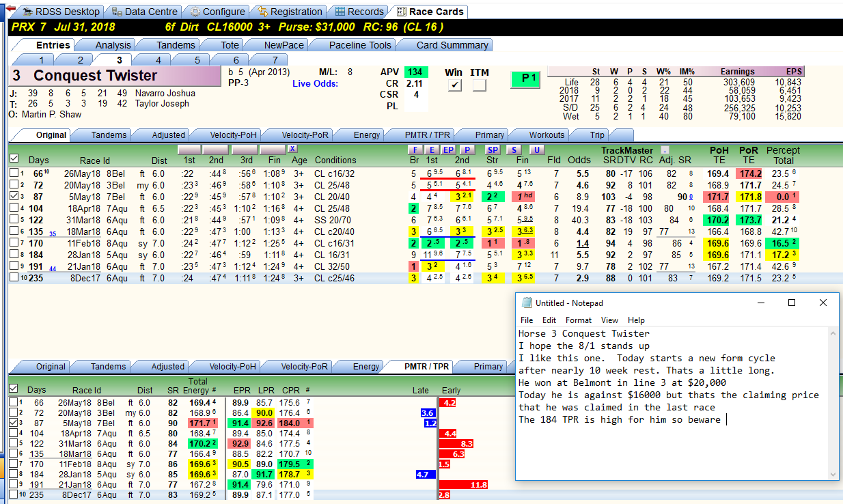Open the Records tab
The height and width of the screenshot is (504, 843).
click(359, 12)
